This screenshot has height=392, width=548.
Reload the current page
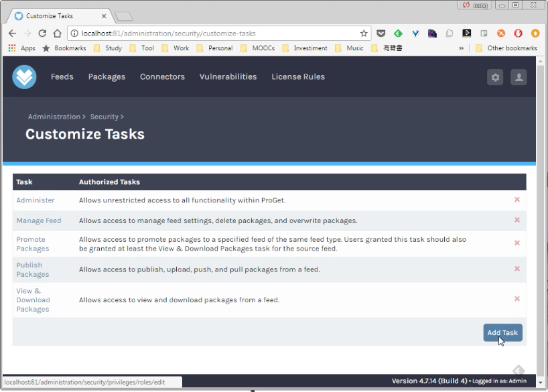(x=42, y=34)
